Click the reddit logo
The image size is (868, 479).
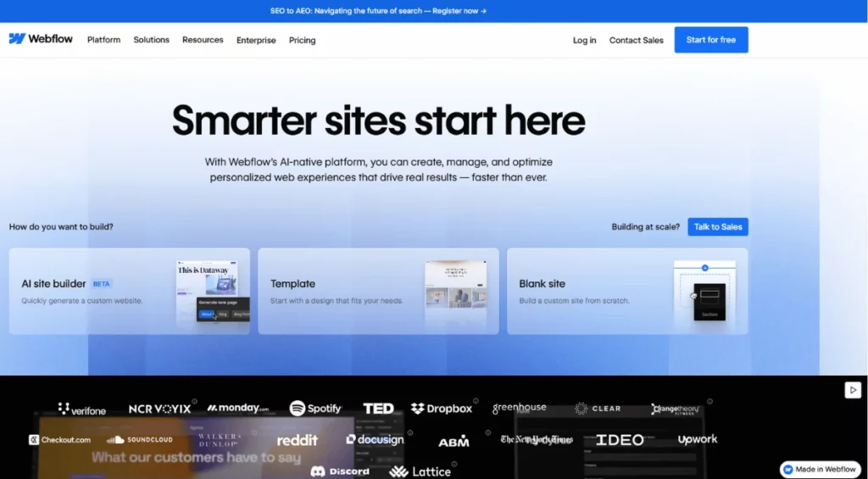click(x=298, y=440)
